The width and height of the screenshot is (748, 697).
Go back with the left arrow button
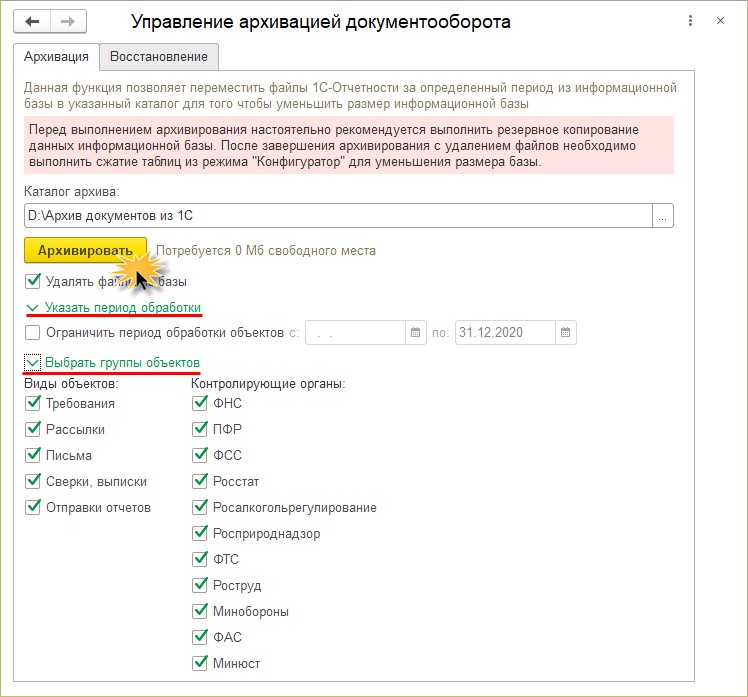click(x=32, y=21)
